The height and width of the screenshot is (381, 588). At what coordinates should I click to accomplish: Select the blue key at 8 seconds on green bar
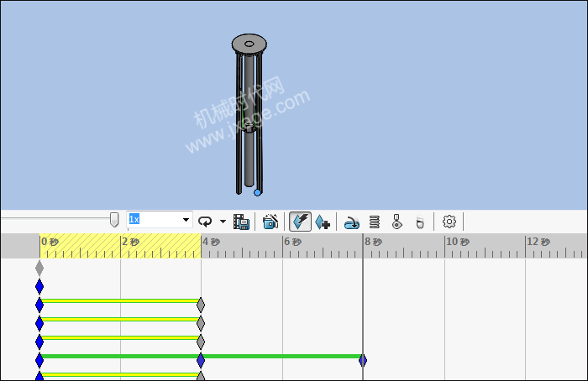363,360
